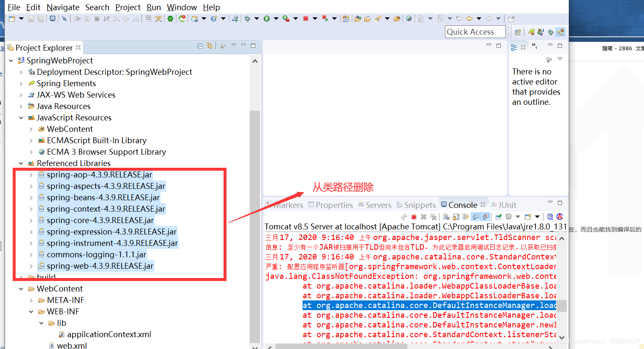Collapse the WEB-INF folder
The image size is (644, 349).
(x=31, y=312)
